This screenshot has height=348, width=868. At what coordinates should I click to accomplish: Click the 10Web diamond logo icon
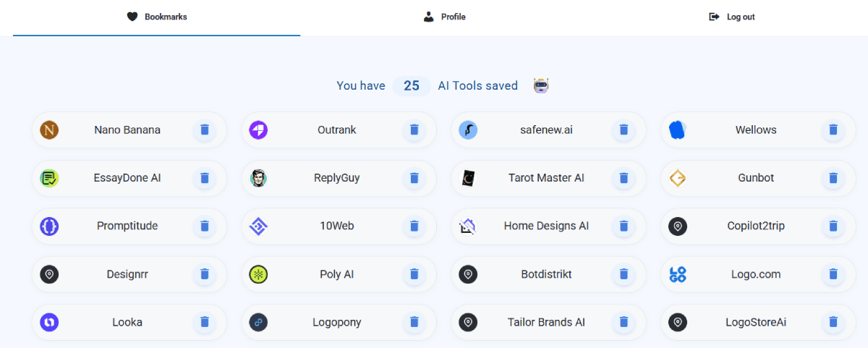click(259, 226)
